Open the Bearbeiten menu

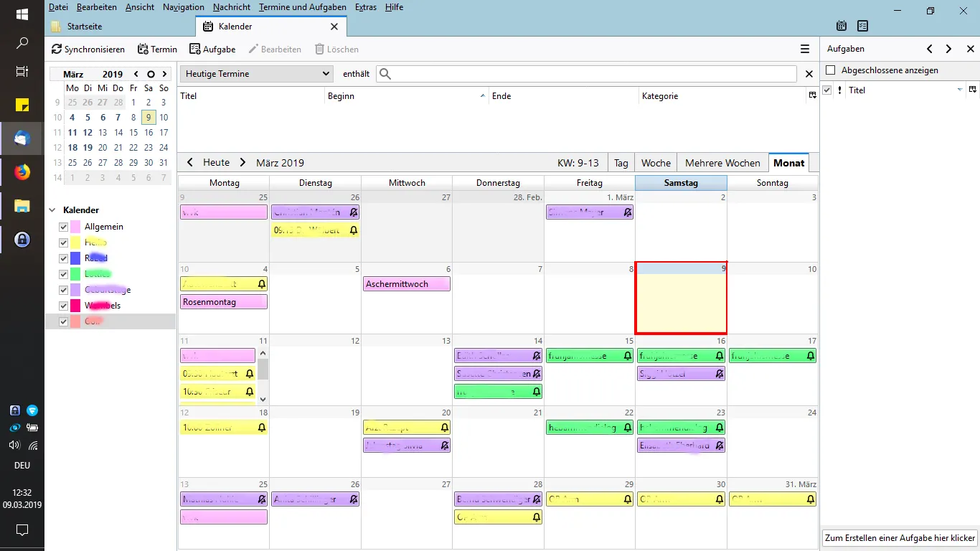(x=97, y=7)
